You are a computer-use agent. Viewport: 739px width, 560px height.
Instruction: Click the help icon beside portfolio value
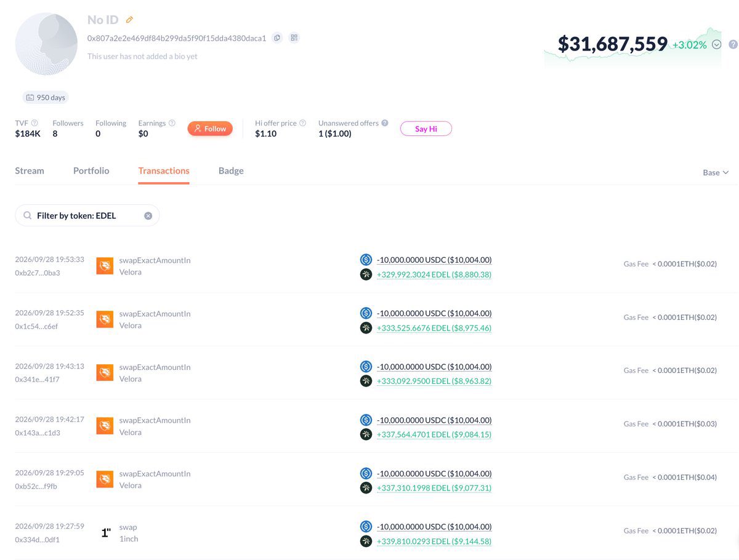pos(733,44)
